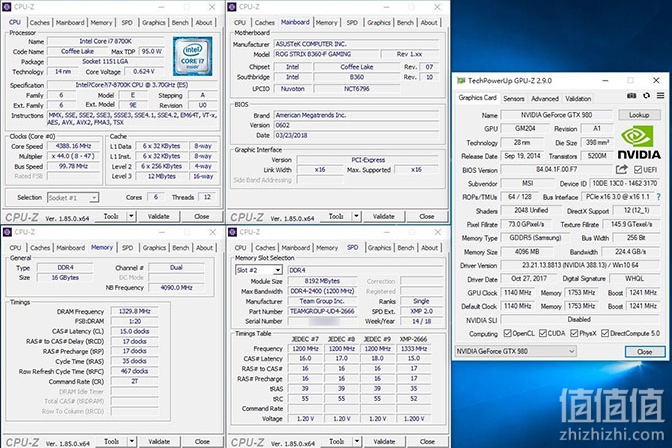The height and width of the screenshot is (448, 672).
Task: Select SPD tab in Mainboard window
Action: tap(352, 23)
